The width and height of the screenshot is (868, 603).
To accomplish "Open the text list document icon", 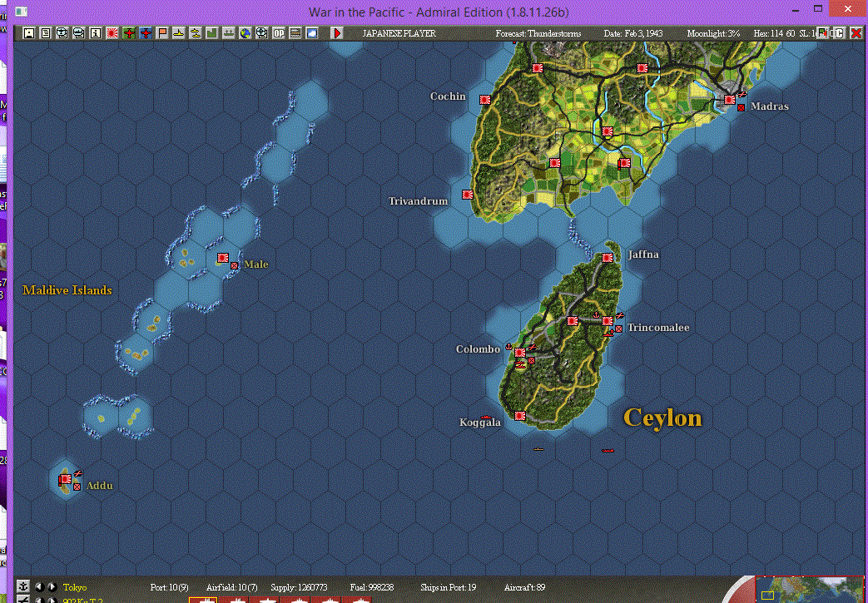I will tap(46, 33).
